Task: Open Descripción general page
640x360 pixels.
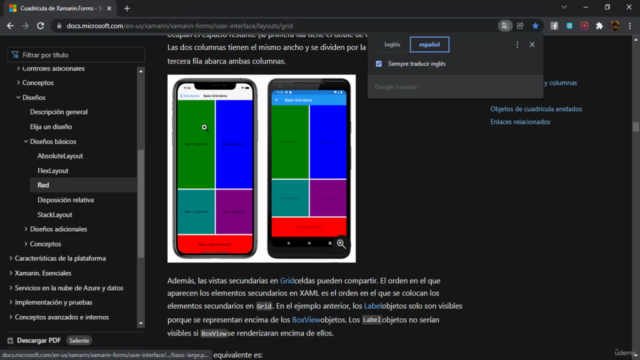Action: [59, 112]
